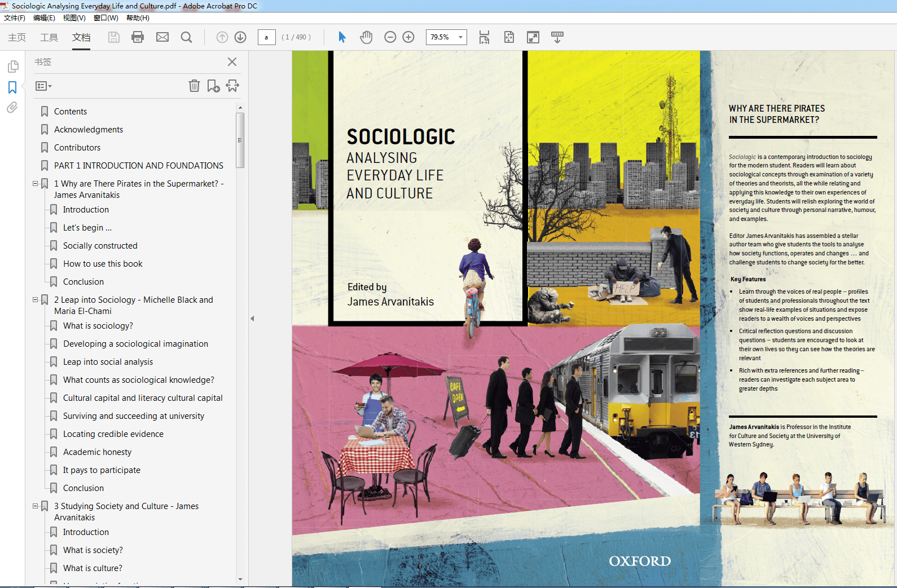Collapse chapter 2 Leap into Sociology
The image size is (897, 588).
(x=35, y=300)
